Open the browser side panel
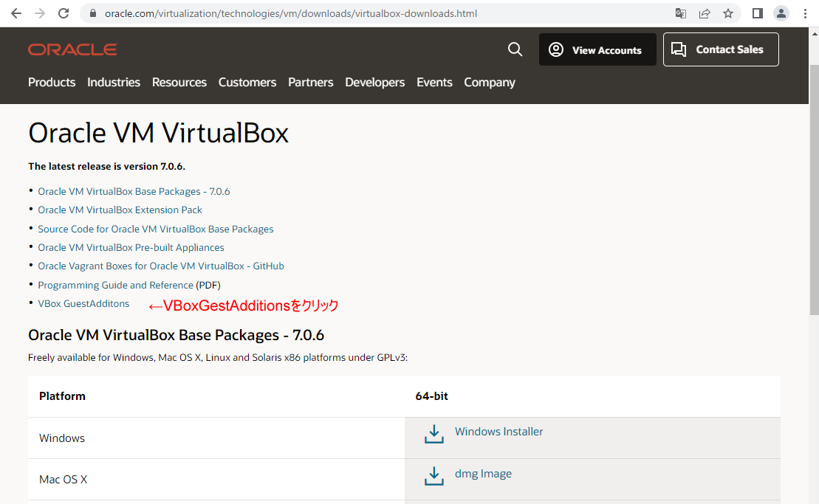Viewport: 819px width, 504px height. click(758, 13)
